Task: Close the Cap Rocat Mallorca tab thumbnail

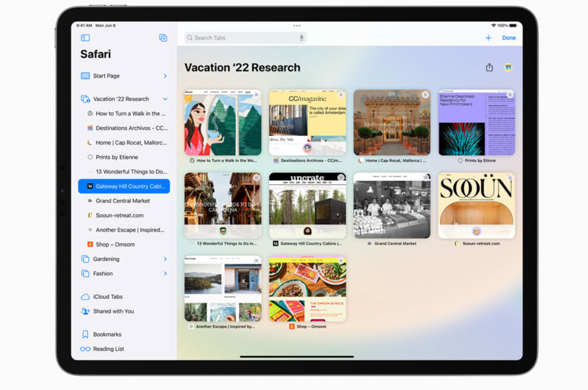Action: 425,95
